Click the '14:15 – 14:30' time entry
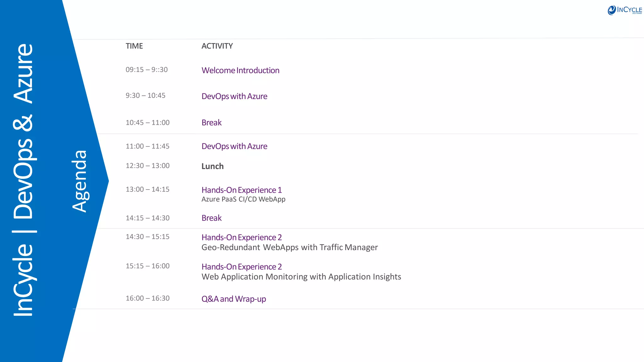Viewport: 644px width, 362px height. pyautogui.click(x=147, y=218)
